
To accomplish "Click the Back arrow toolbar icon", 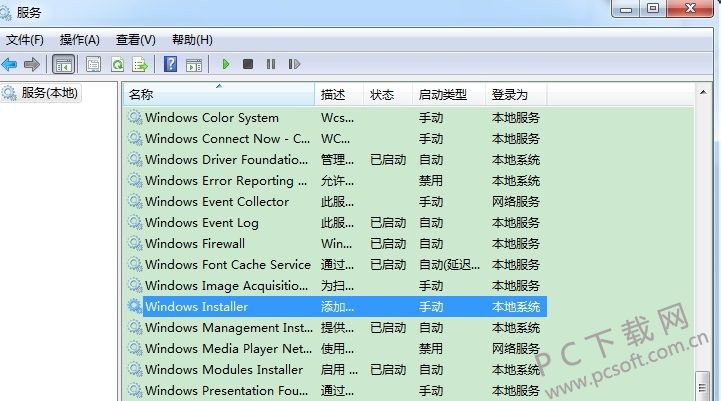I will [x=9, y=64].
